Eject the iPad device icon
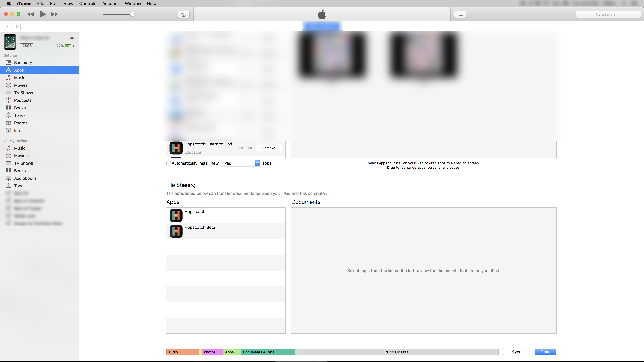644x362 pixels. pos(72,38)
